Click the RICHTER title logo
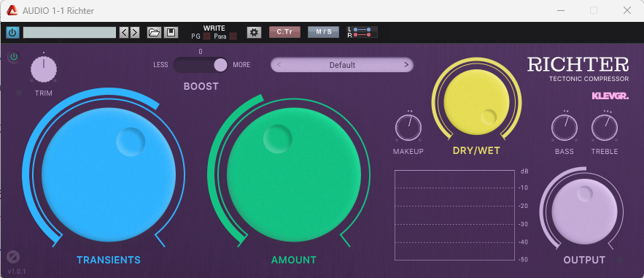 [578, 65]
